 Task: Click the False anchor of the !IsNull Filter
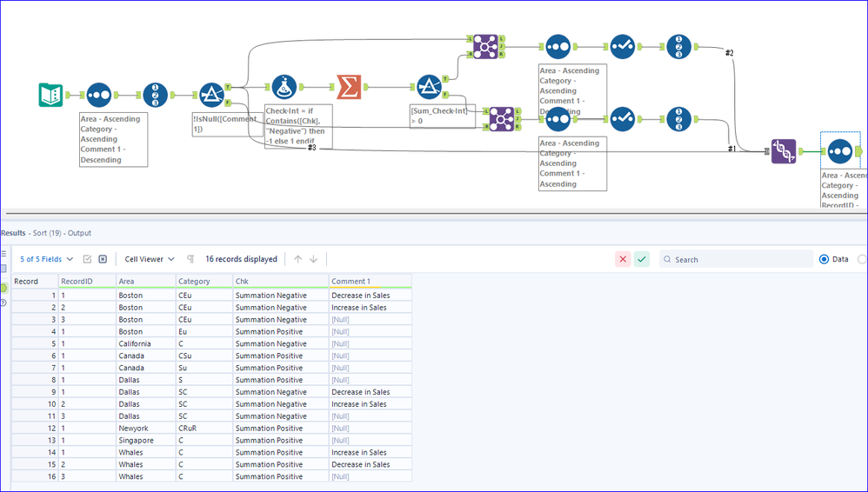click(x=228, y=103)
